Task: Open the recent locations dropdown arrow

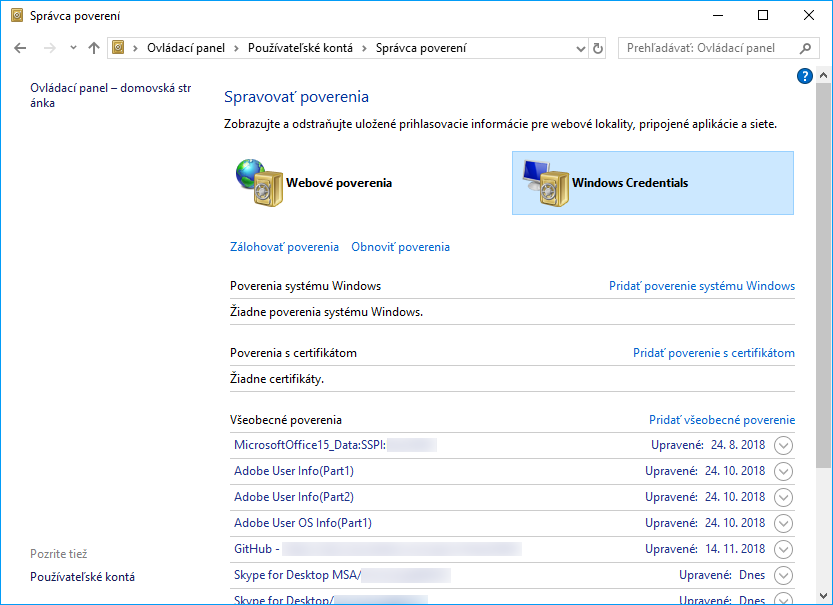Action: 73,48
